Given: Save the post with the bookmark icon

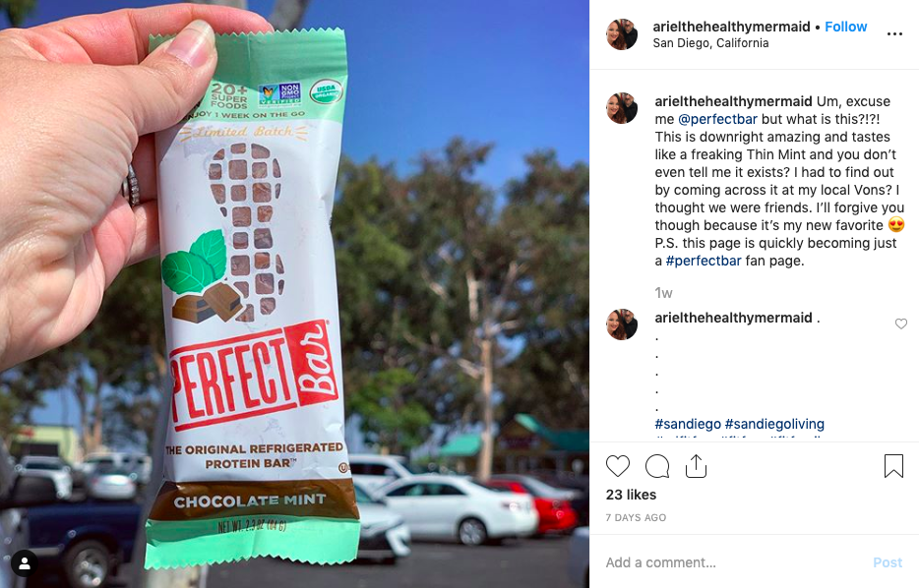Looking at the screenshot, I should click(893, 466).
